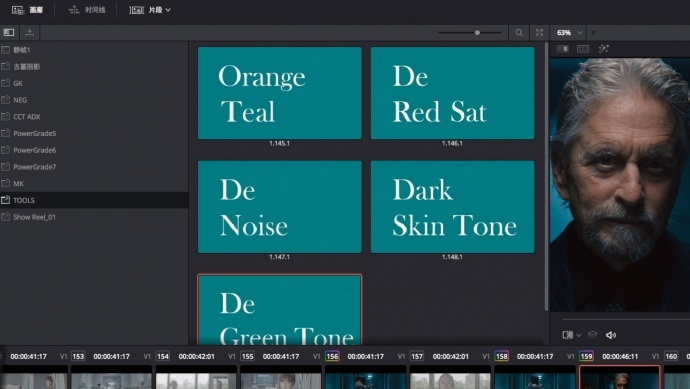Select the NEG album

(x=94, y=100)
